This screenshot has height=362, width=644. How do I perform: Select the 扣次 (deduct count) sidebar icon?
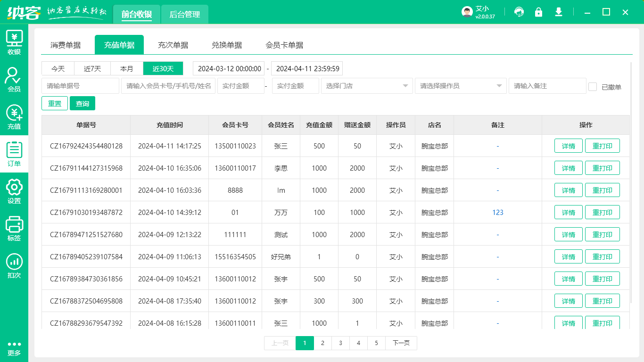point(14,262)
